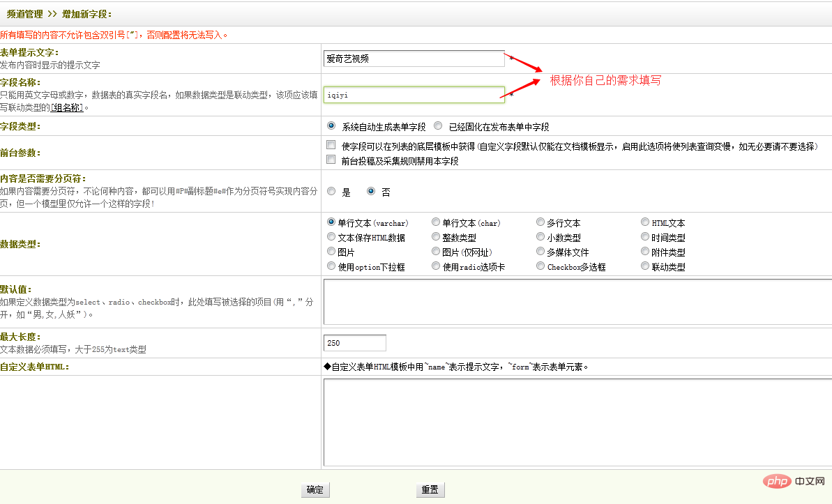The height and width of the screenshot is (504, 832).
Task: Select 文本保存HTML数据 data type
Action: (x=331, y=236)
